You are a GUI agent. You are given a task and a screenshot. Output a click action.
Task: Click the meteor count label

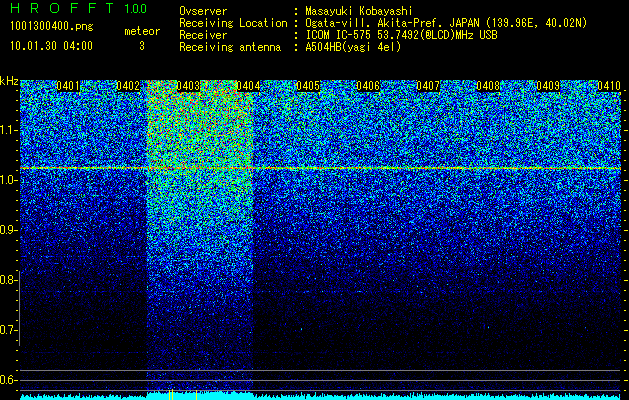point(142,31)
